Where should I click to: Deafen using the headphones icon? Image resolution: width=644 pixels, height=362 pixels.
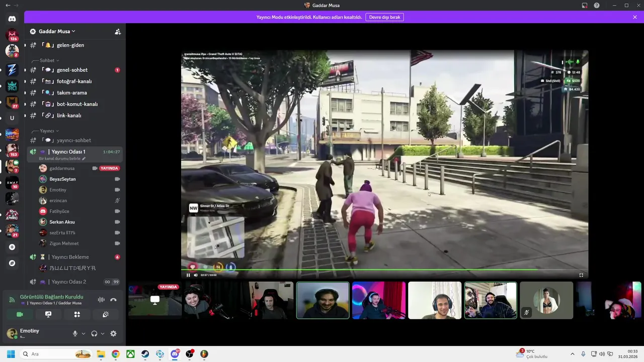coord(94,333)
